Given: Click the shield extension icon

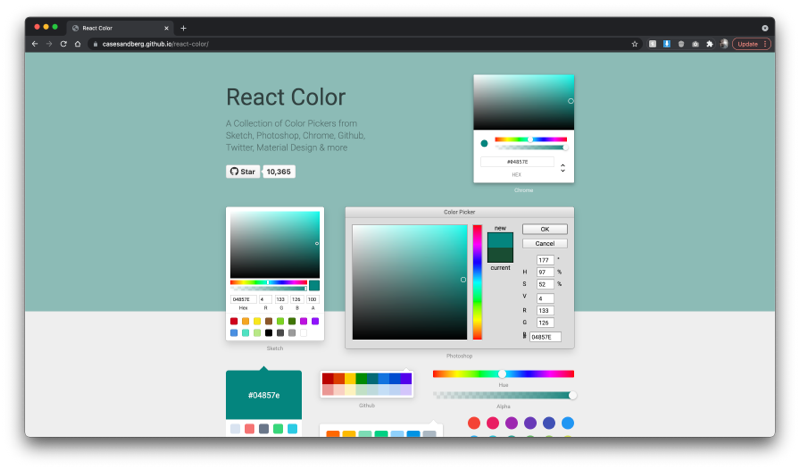Looking at the screenshot, I should click(x=681, y=44).
